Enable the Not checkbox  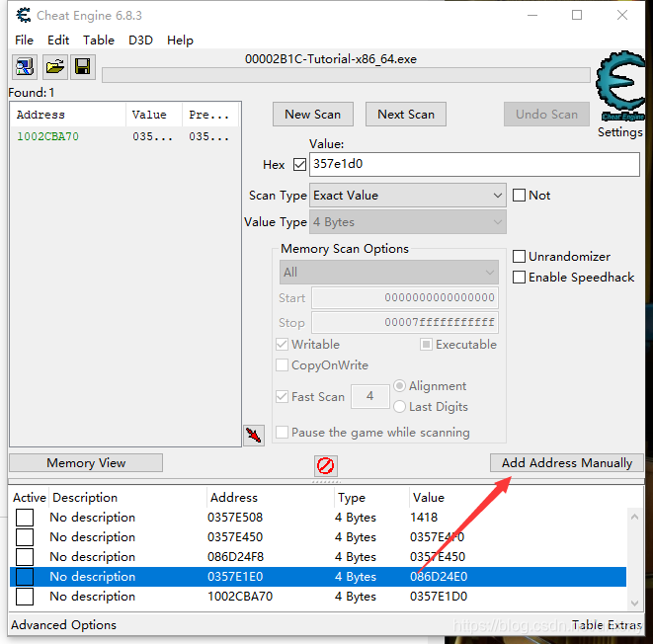tap(519, 196)
